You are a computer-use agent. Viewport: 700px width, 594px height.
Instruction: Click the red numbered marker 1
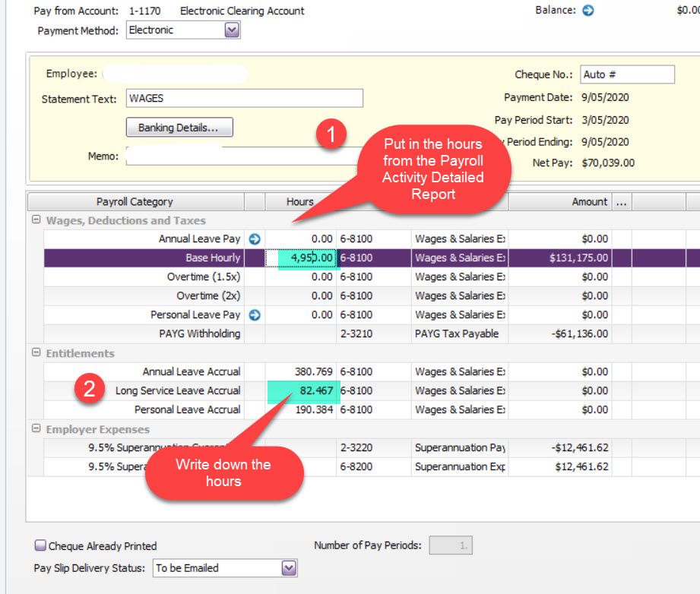coord(331,135)
